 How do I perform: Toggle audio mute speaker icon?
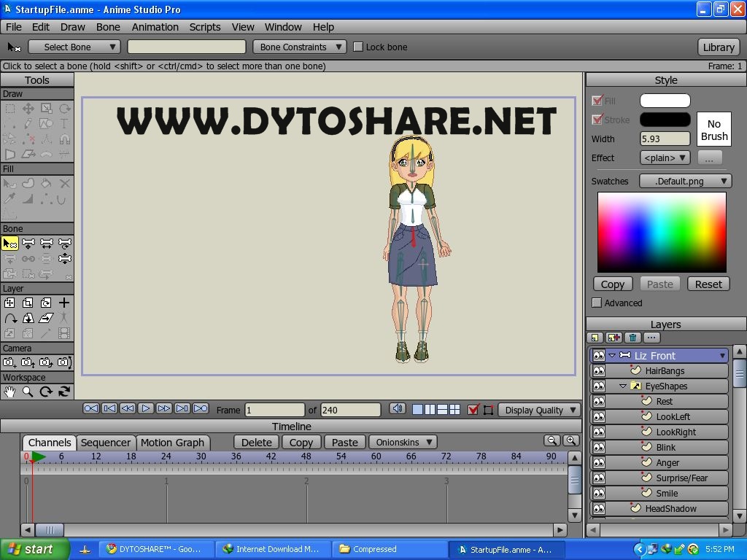coord(398,408)
